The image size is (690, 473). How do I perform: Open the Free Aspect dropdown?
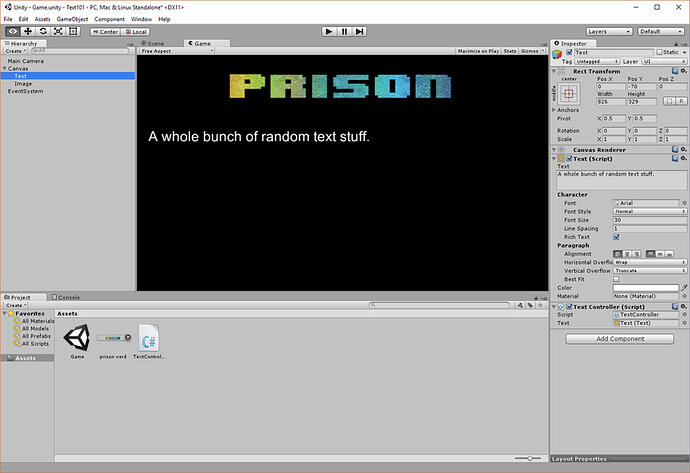tap(177, 51)
